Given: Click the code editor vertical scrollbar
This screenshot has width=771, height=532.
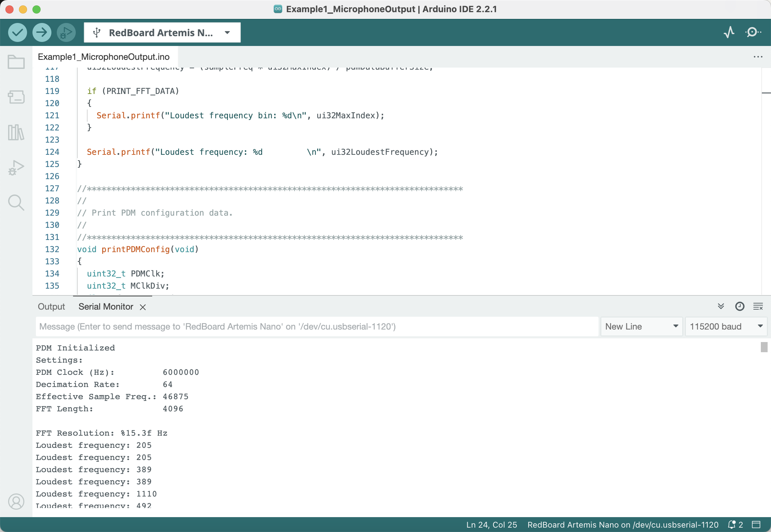Looking at the screenshot, I should pyautogui.click(x=766, y=181).
